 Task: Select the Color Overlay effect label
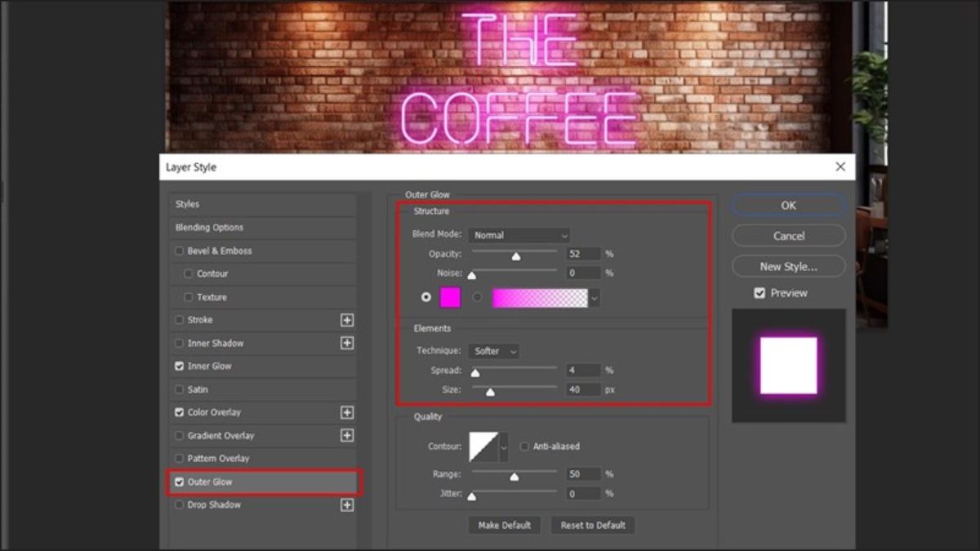pyautogui.click(x=214, y=412)
